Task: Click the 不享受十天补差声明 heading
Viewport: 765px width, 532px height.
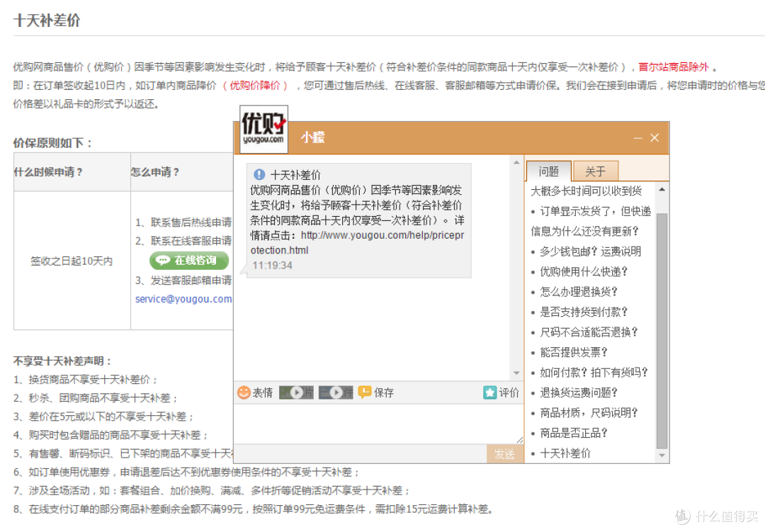Action: tap(62, 361)
